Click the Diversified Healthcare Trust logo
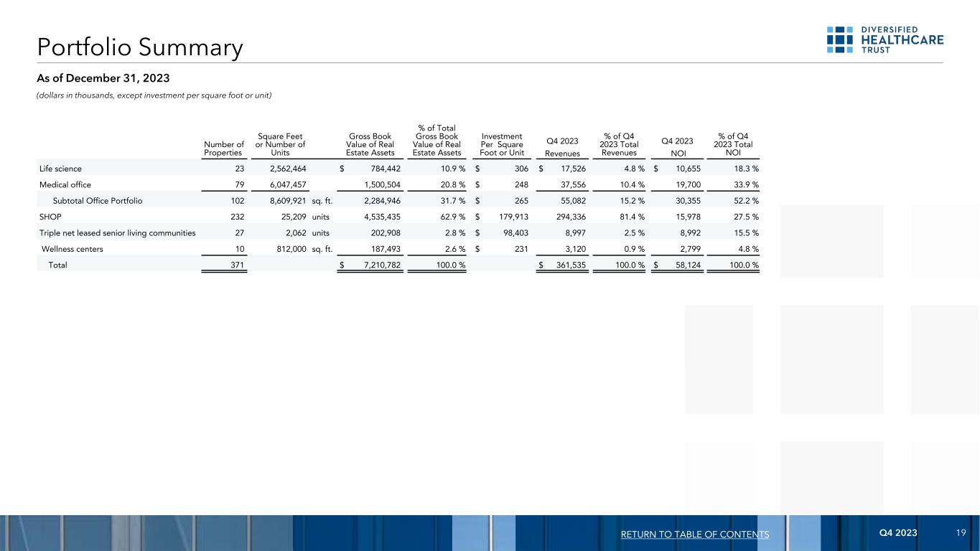980x551 pixels. coord(885,39)
